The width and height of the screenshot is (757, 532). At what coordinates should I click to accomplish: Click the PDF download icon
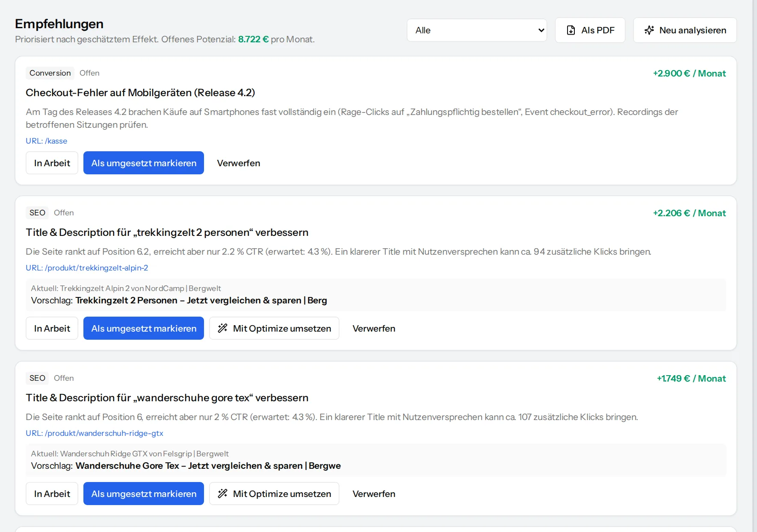click(x=571, y=30)
